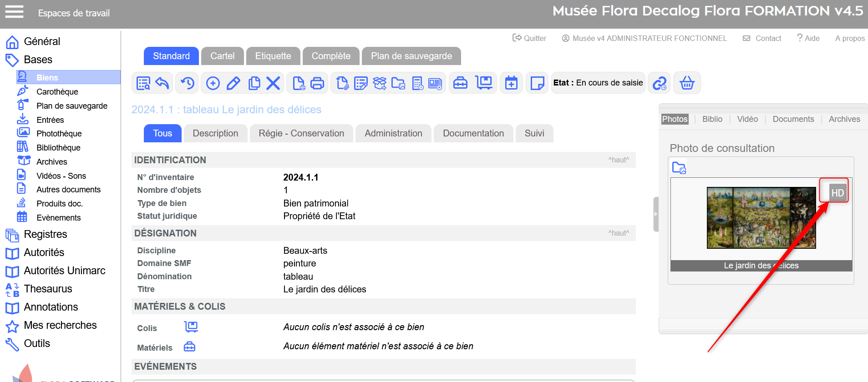Open the hamburger menu at top left
Screen dimensions: 868x382
tap(14, 12)
